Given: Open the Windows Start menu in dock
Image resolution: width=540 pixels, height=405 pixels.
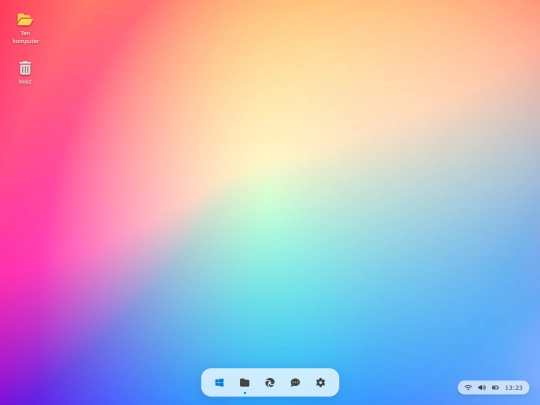Looking at the screenshot, I should (x=219, y=383).
